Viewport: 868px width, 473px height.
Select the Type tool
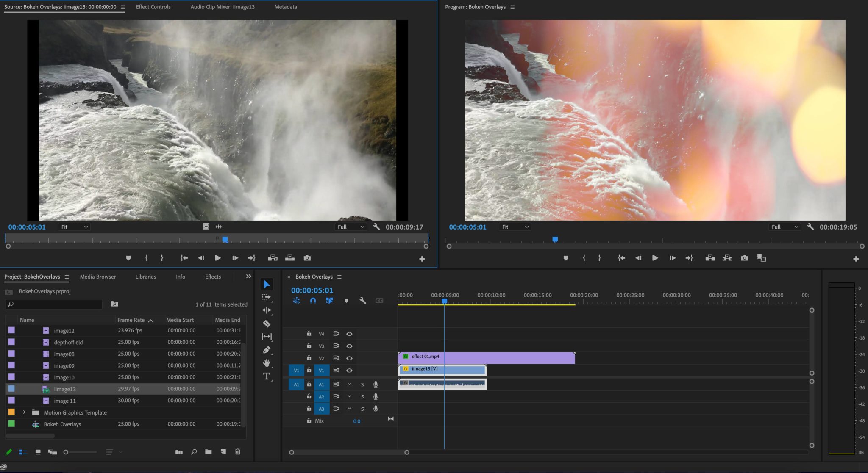coord(267,375)
